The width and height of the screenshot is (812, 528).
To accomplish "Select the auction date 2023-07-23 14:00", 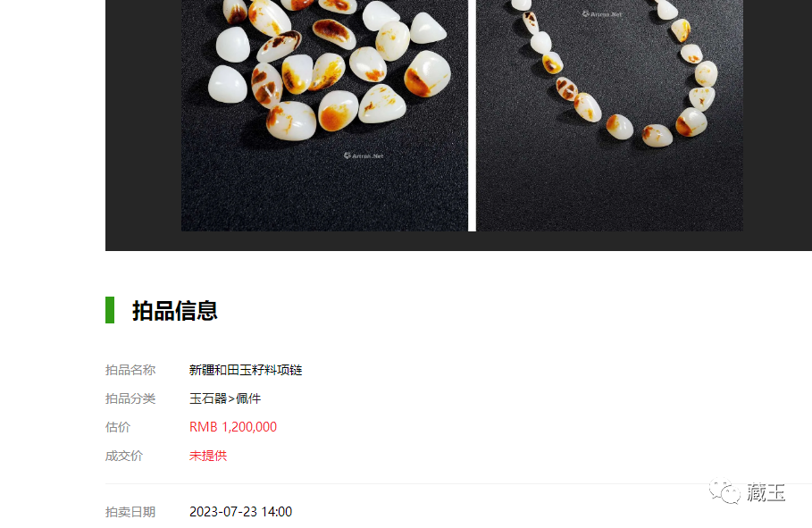I will pos(241,512).
